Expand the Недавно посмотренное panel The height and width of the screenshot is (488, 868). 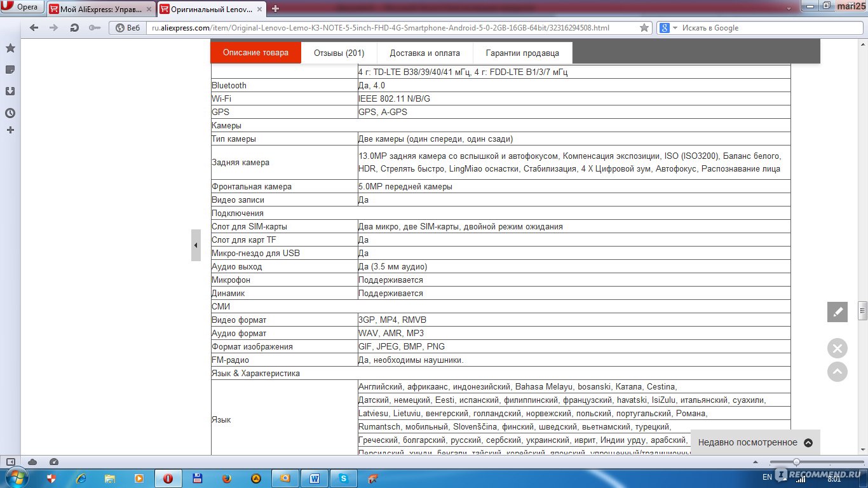coord(755,442)
